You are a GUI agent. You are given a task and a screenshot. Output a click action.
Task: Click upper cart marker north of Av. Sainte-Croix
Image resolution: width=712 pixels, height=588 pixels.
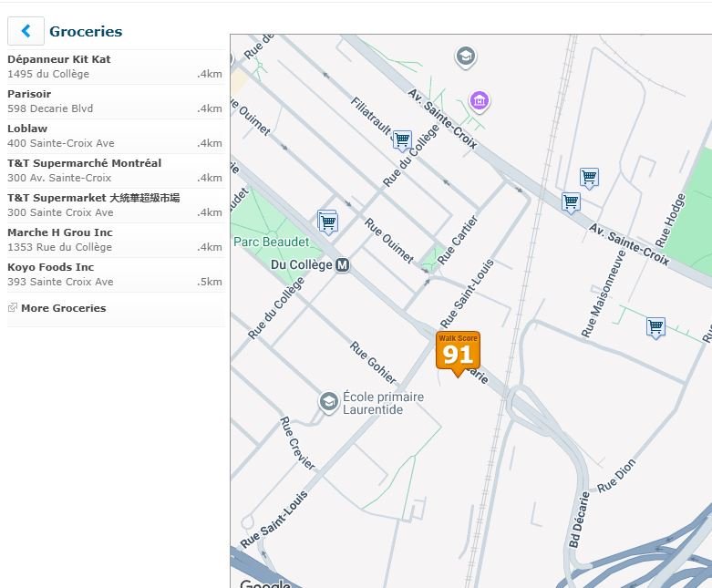[590, 178]
